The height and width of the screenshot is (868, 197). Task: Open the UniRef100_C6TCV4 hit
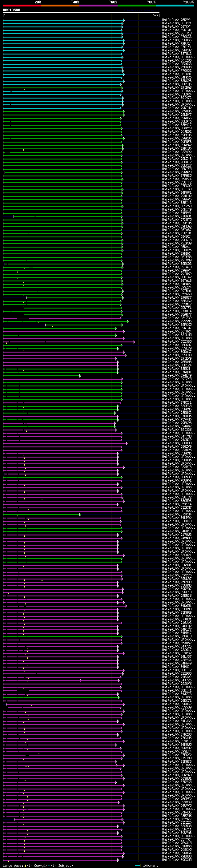(x=176, y=26)
